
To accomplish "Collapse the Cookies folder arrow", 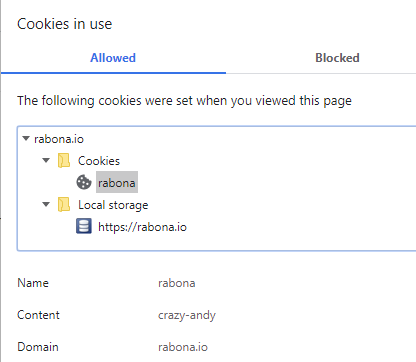I will point(46,160).
